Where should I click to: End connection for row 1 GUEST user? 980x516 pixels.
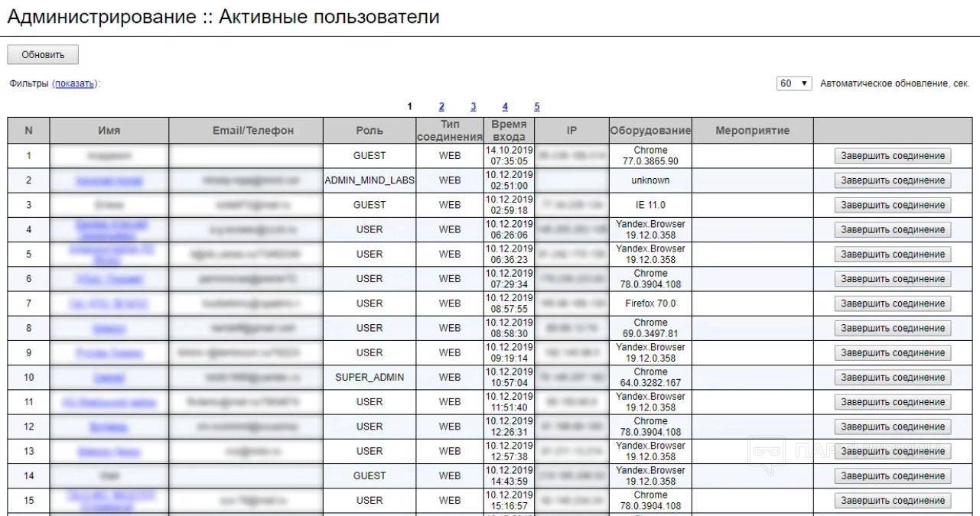(893, 156)
